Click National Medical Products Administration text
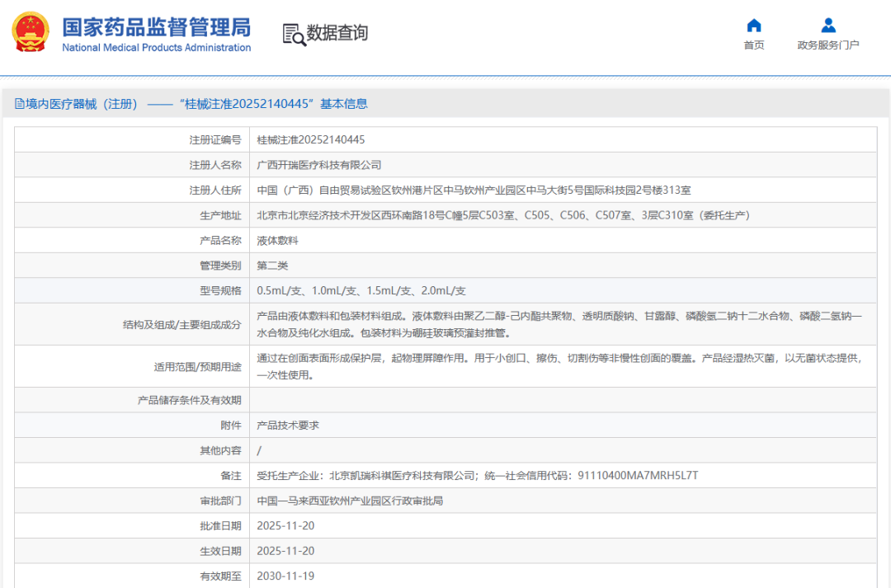This screenshot has width=891, height=588. (x=156, y=48)
